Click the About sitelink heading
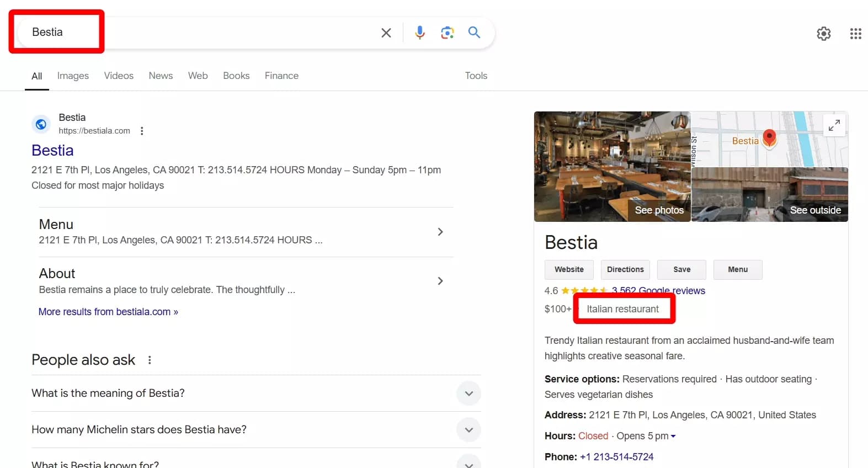Viewport: 868px width, 468px height. pos(57,274)
